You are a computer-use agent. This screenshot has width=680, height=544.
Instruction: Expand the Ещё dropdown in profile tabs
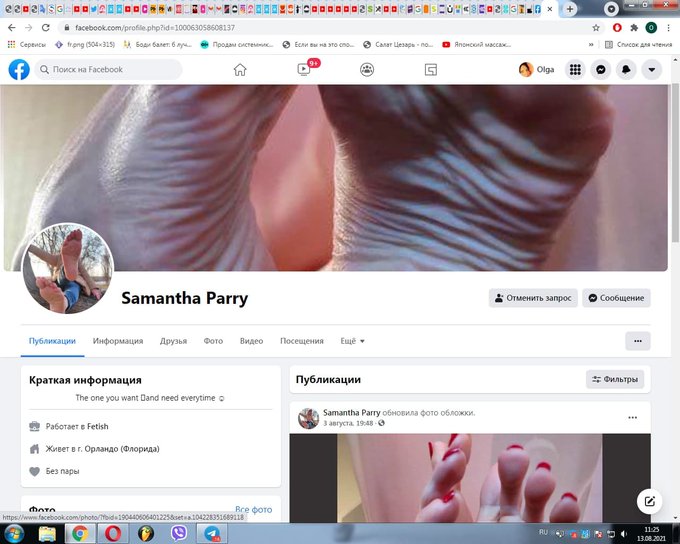352,341
